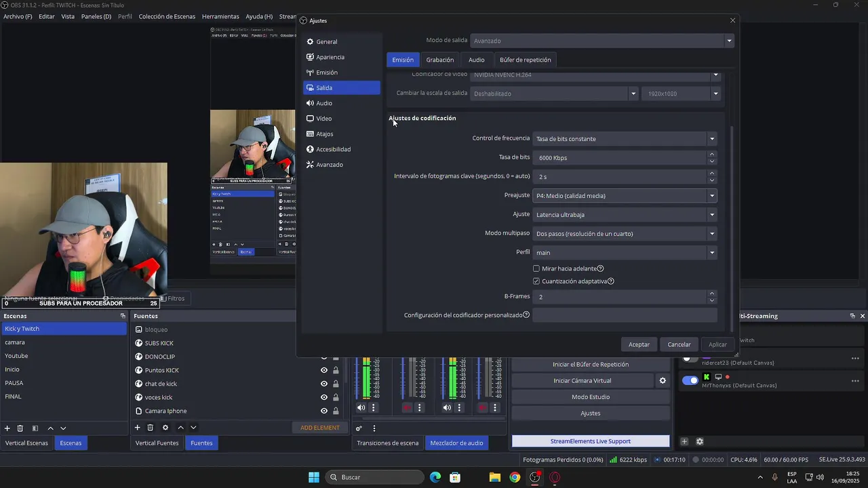Move scene down in Escenas toolbar
868x488 pixels.
pos(63,428)
